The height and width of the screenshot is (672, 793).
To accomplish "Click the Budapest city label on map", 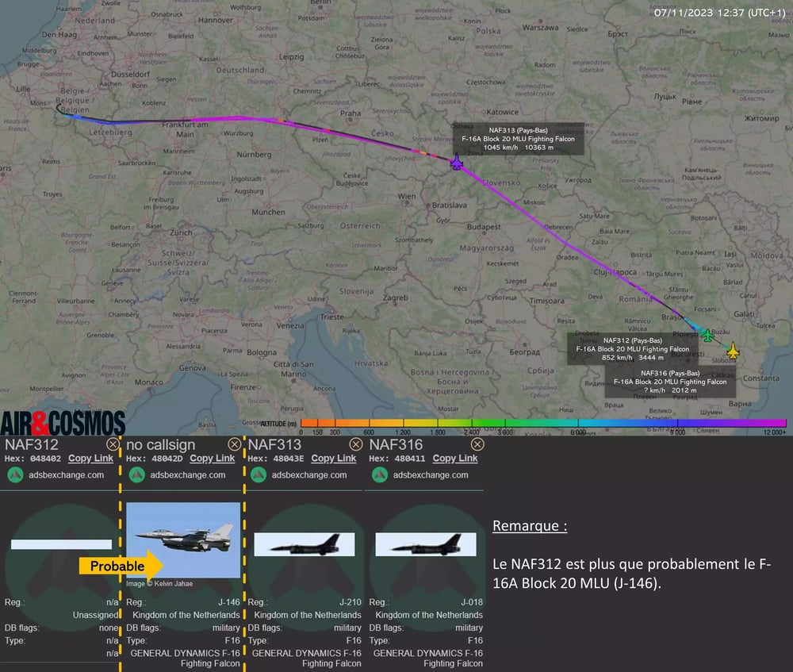I will (484, 227).
